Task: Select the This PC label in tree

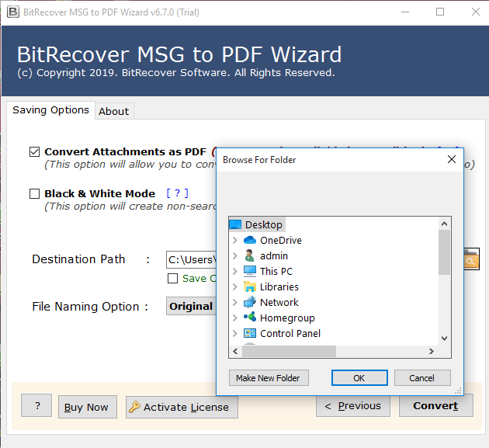Action: [x=276, y=271]
